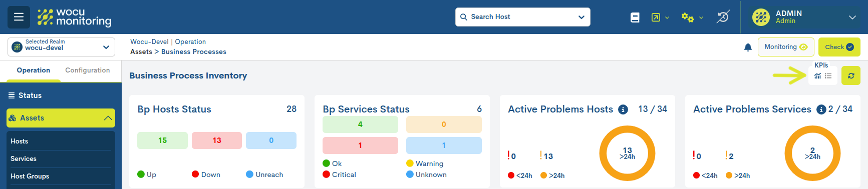Click the Business Processes breadcrumb
The height and width of the screenshot is (189, 868).
pos(194,52)
